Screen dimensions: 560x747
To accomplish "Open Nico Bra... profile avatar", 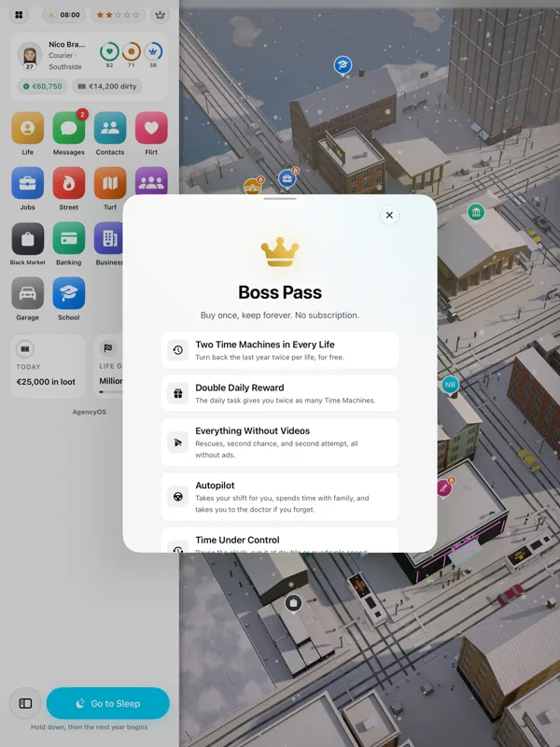I will [30, 55].
